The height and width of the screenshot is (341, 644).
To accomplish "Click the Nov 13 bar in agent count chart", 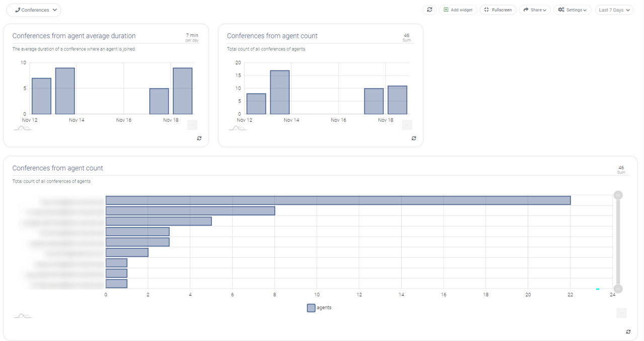I will click(280, 92).
